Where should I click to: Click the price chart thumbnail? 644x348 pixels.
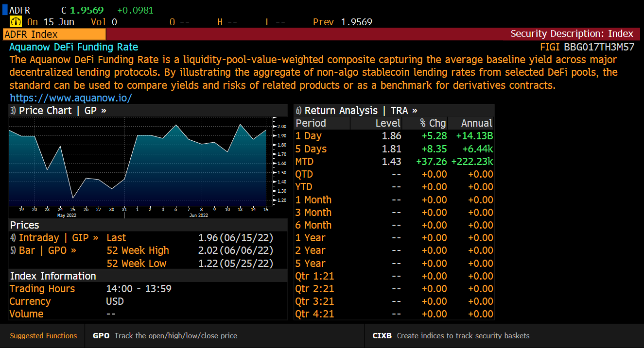(148, 167)
